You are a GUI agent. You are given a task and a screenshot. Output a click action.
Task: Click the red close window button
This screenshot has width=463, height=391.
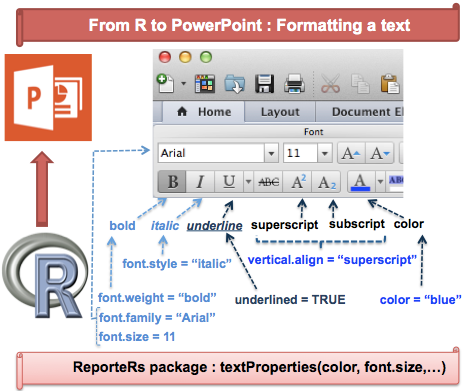(x=165, y=57)
